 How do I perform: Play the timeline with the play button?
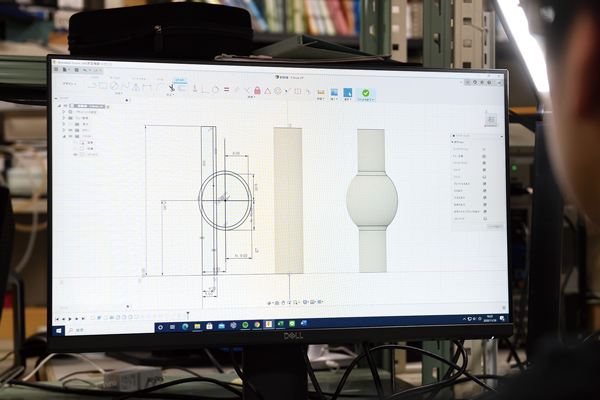coord(70,318)
